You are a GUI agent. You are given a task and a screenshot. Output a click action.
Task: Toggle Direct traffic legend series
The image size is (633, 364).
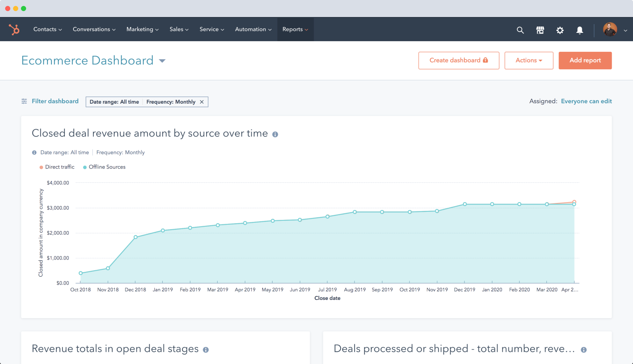click(x=57, y=167)
